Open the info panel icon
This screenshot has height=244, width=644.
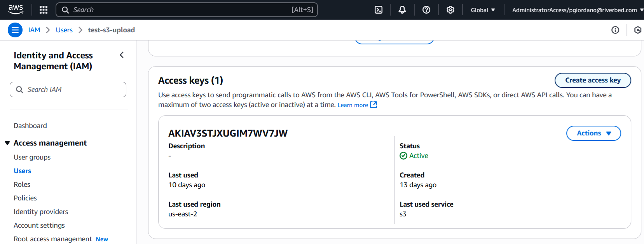615,30
